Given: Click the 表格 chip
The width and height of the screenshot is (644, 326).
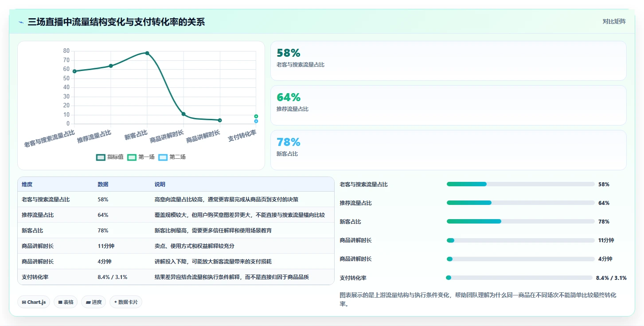Looking at the screenshot, I should (x=66, y=302).
